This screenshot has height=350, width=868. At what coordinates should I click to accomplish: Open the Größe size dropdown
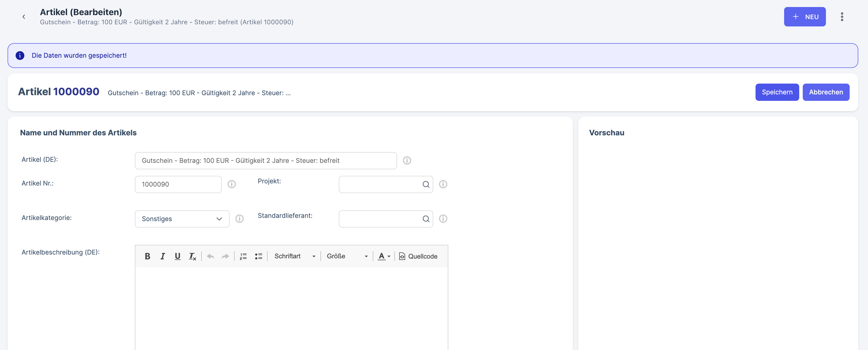point(347,256)
